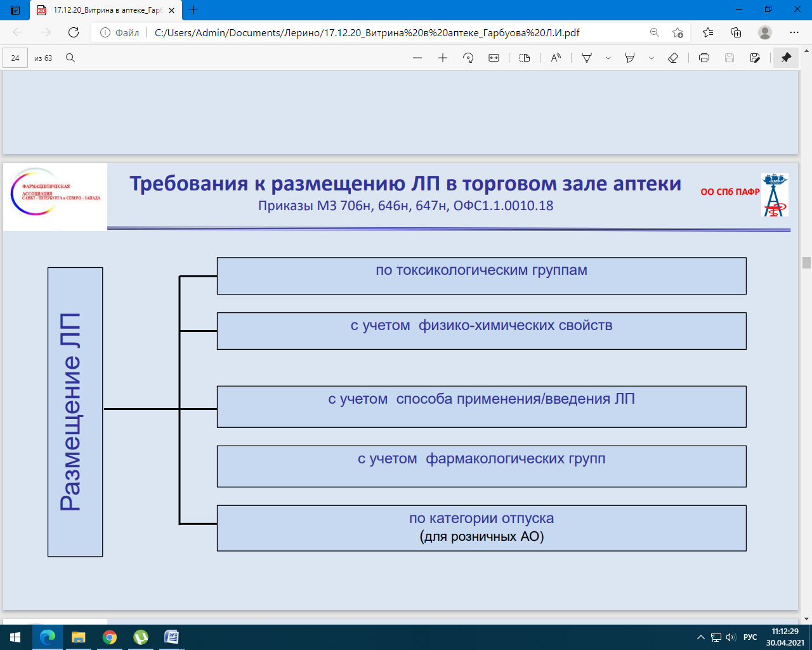Click the subtitle Приказы МЗ 706н, 646н, 647н

point(405,206)
